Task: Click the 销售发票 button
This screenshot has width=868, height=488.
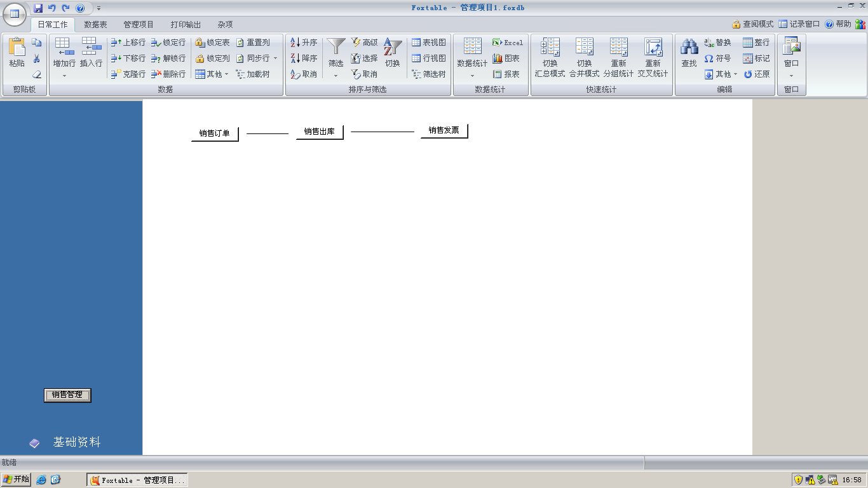Action: click(x=444, y=130)
